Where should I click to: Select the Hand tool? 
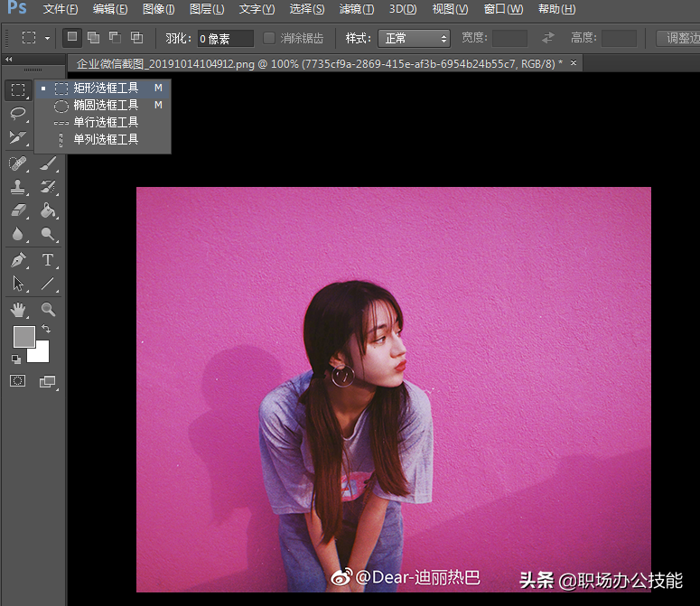click(18, 309)
